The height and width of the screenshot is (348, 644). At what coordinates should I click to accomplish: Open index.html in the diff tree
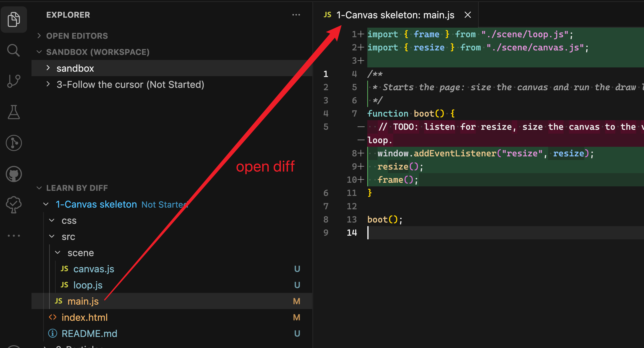(x=84, y=318)
